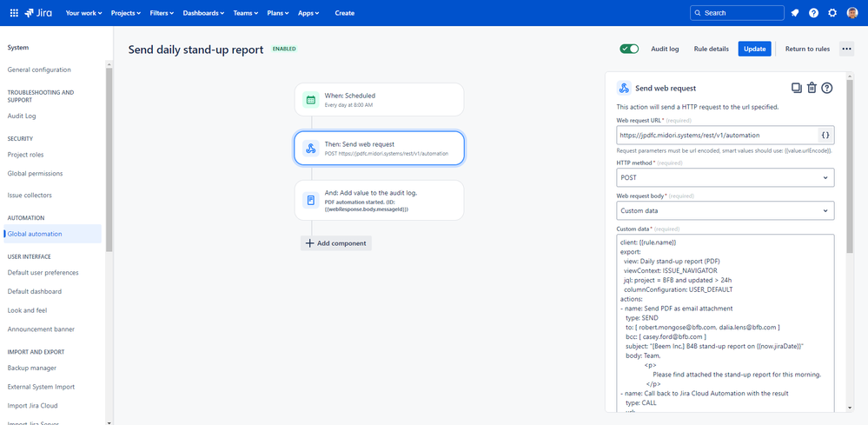Open help for Send web request

pyautogui.click(x=827, y=88)
